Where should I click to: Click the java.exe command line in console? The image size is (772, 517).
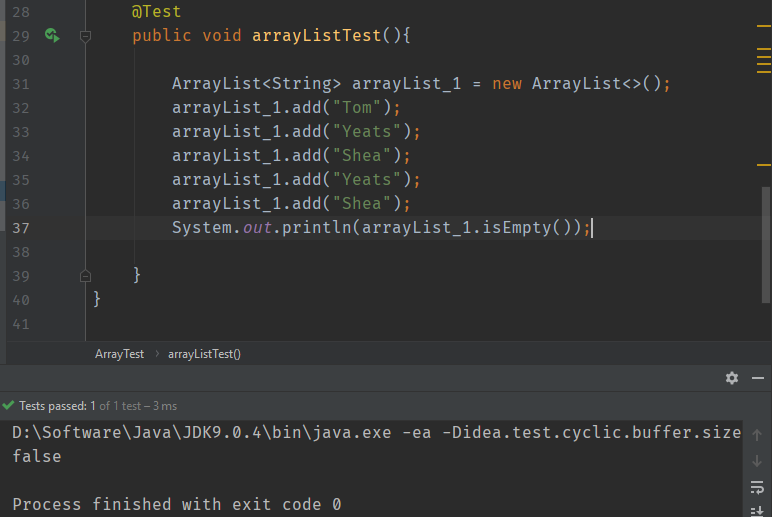(377, 432)
